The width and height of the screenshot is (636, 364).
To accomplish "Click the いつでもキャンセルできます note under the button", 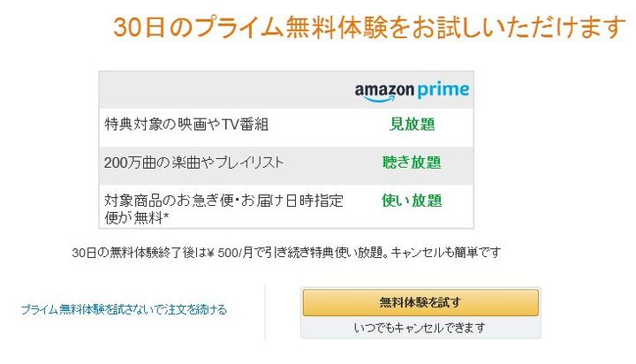I will 420,328.
